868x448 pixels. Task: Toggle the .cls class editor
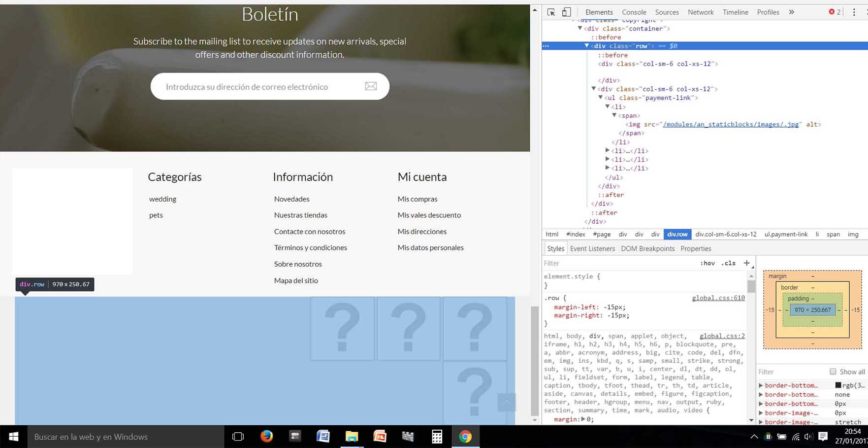(728, 263)
